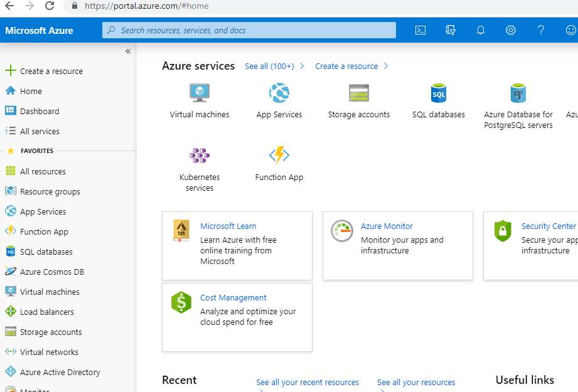The width and height of the screenshot is (578, 392).
Task: Click the Azure Cosmos DB sidebar icon
Action: coord(11,272)
